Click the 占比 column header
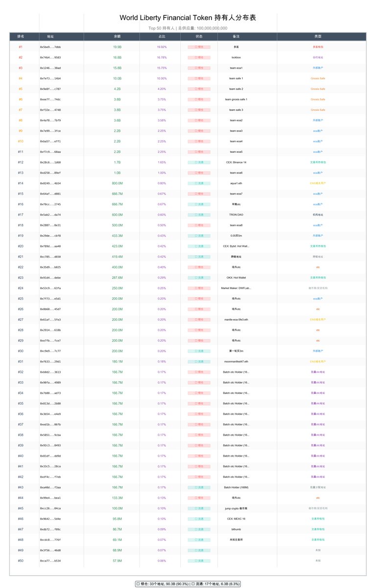 [162, 36]
